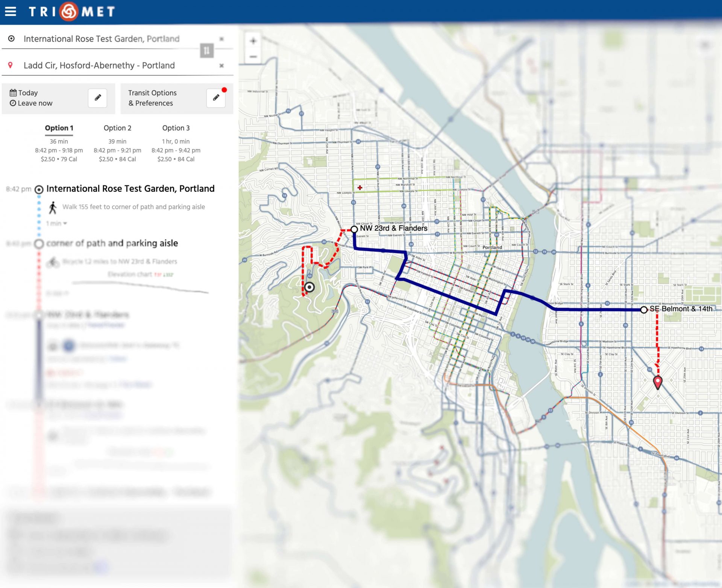Click the NW 23rd & Flanders map marker

pyautogui.click(x=354, y=229)
